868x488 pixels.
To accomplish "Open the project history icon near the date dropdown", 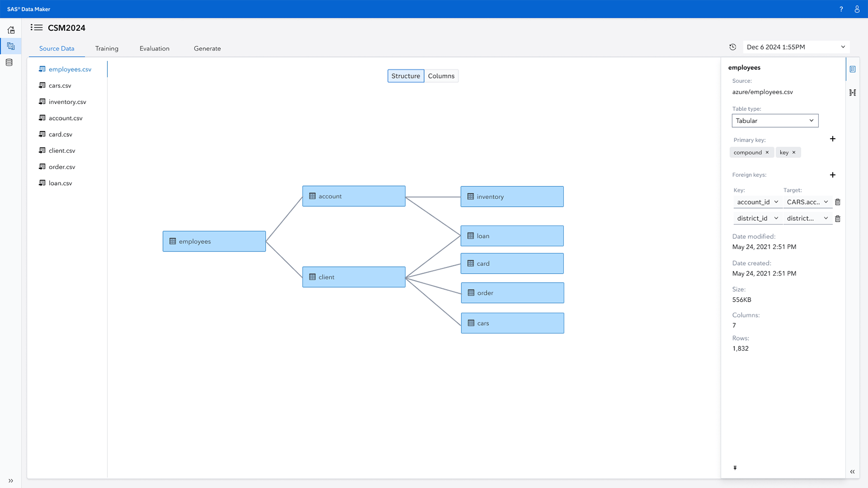I will (732, 47).
